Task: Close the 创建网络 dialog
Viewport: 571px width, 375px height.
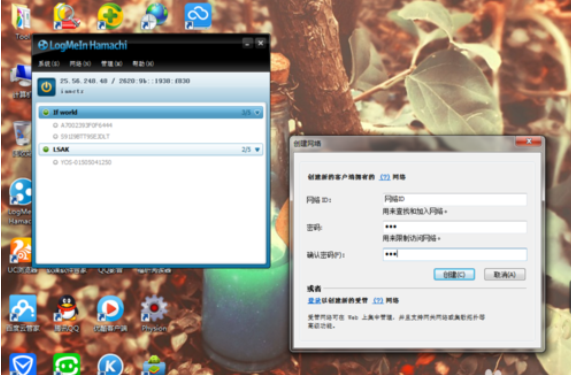Action: (x=529, y=141)
